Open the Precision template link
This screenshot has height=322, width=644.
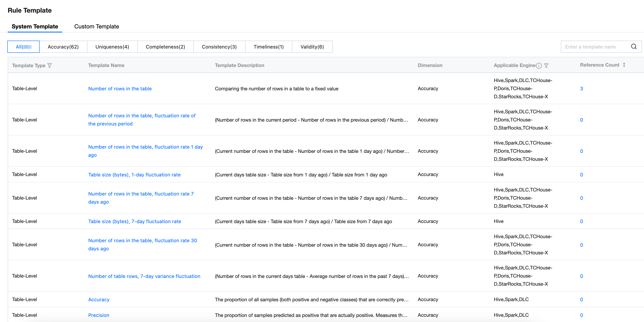coord(98,315)
